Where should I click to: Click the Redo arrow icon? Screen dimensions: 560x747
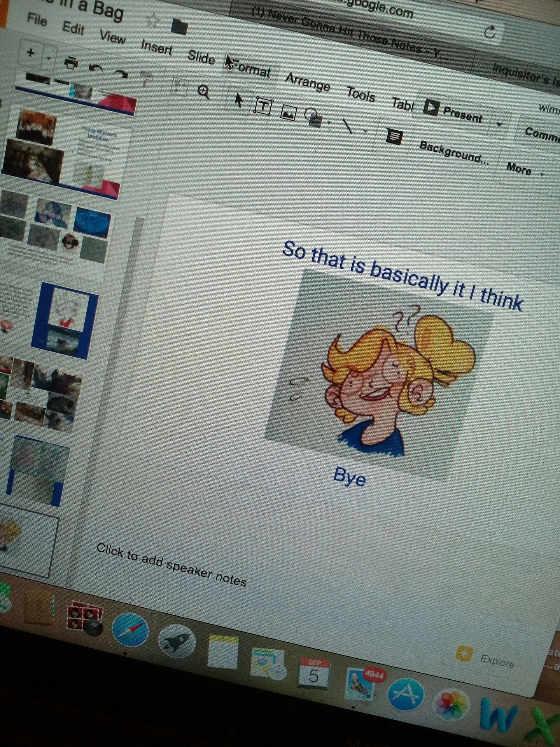click(121, 73)
